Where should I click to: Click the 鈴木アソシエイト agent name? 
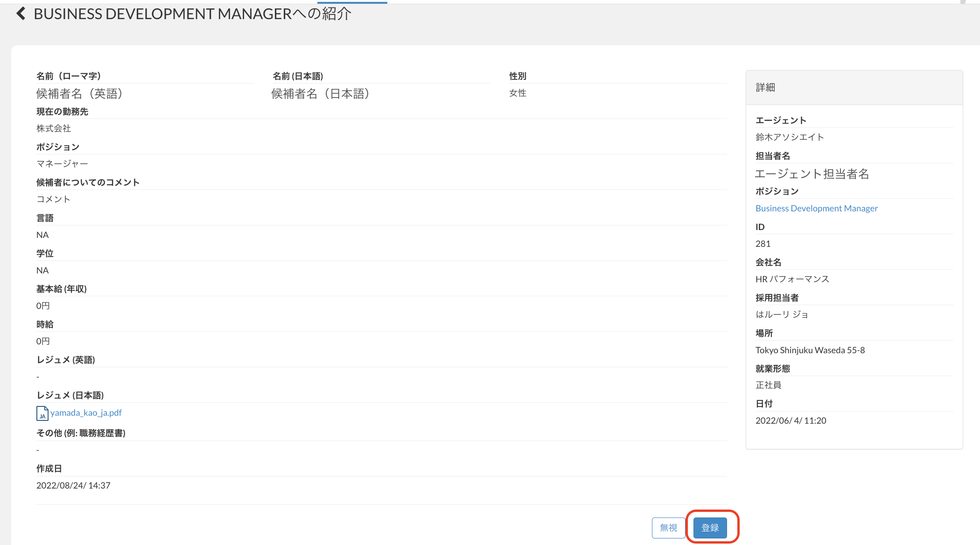tap(790, 137)
